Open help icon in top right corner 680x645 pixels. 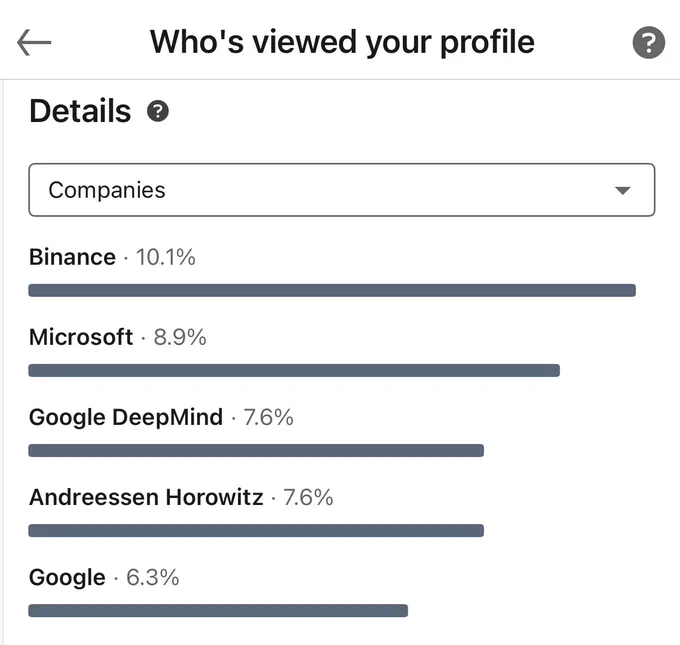pyautogui.click(x=648, y=43)
